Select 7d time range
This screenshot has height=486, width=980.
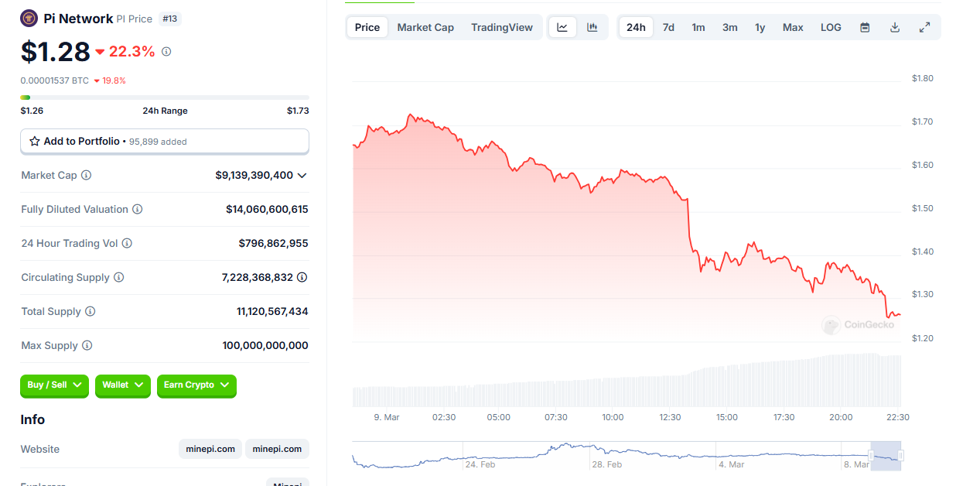668,27
